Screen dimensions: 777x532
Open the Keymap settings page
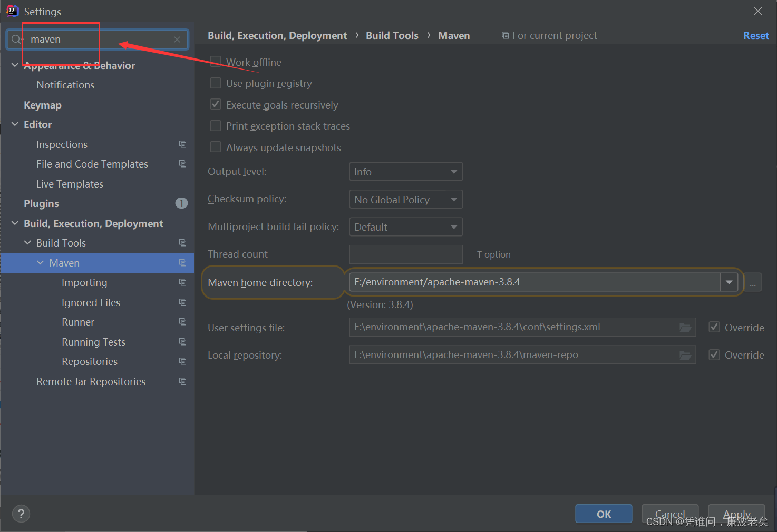point(43,105)
